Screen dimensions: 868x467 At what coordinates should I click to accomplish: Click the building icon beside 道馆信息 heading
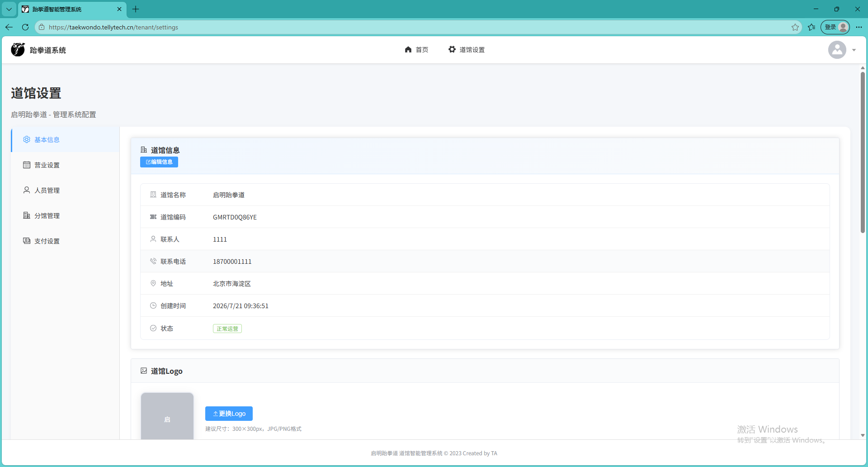tap(144, 150)
